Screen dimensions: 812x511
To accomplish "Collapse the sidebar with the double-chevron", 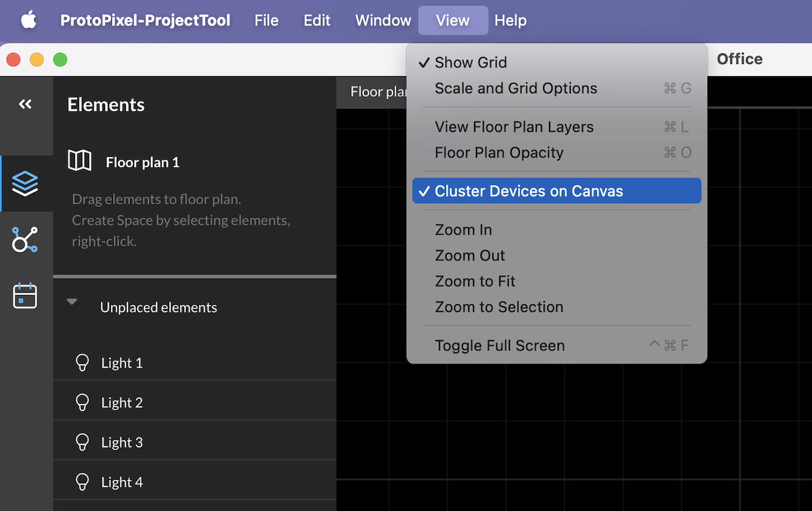I will tap(26, 104).
